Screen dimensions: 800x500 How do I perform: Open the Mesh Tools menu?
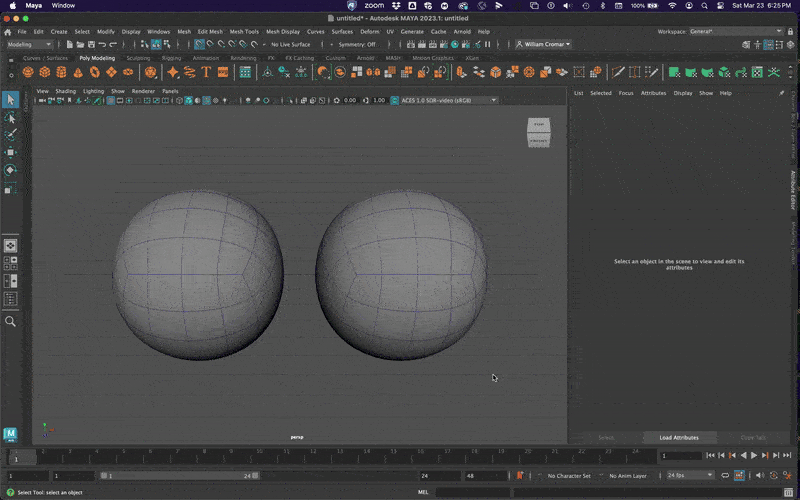tap(244, 32)
